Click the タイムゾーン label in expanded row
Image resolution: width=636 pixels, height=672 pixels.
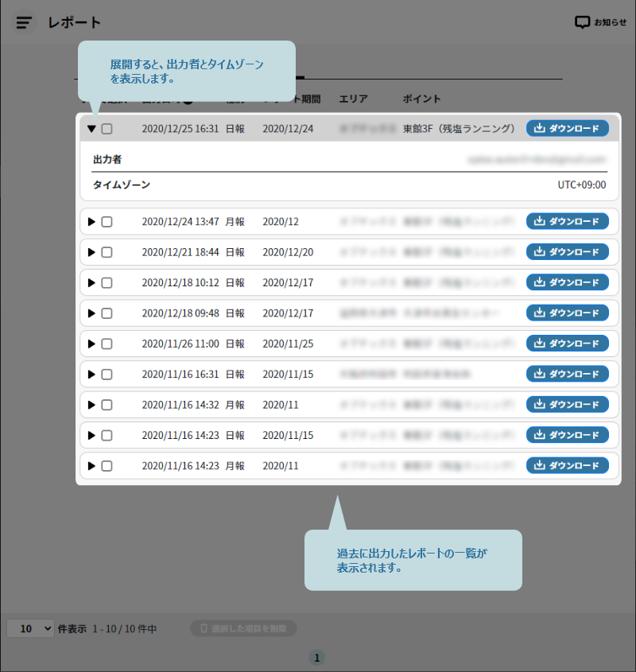pyautogui.click(x=122, y=185)
